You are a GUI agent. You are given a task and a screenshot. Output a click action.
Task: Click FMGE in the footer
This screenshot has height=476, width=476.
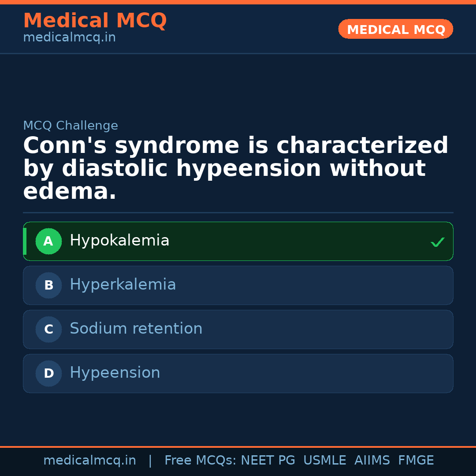click(416, 461)
